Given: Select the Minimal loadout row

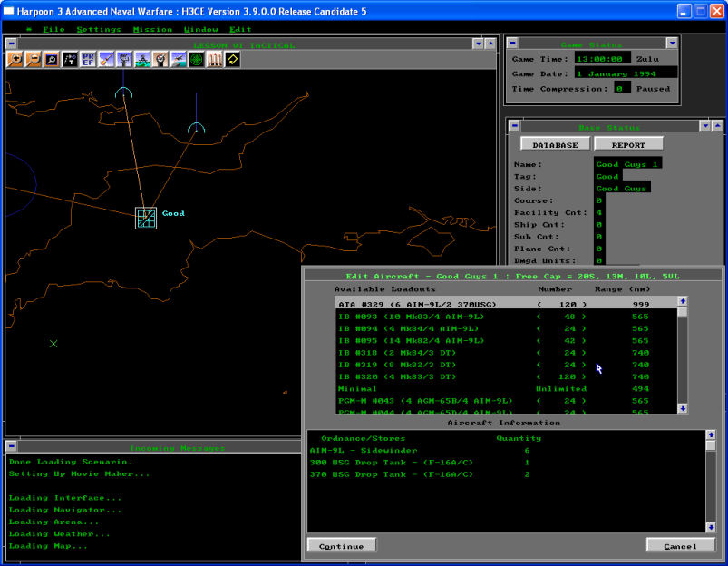Looking at the screenshot, I should click(x=506, y=388).
